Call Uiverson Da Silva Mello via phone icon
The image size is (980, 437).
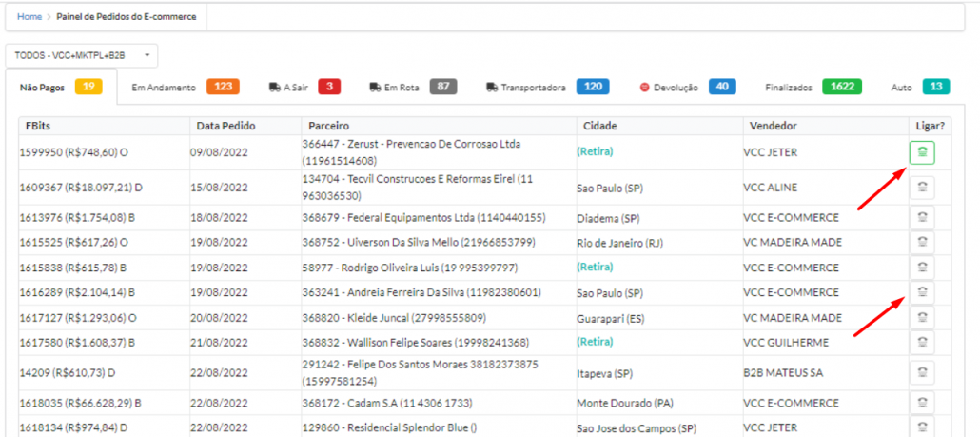point(922,242)
